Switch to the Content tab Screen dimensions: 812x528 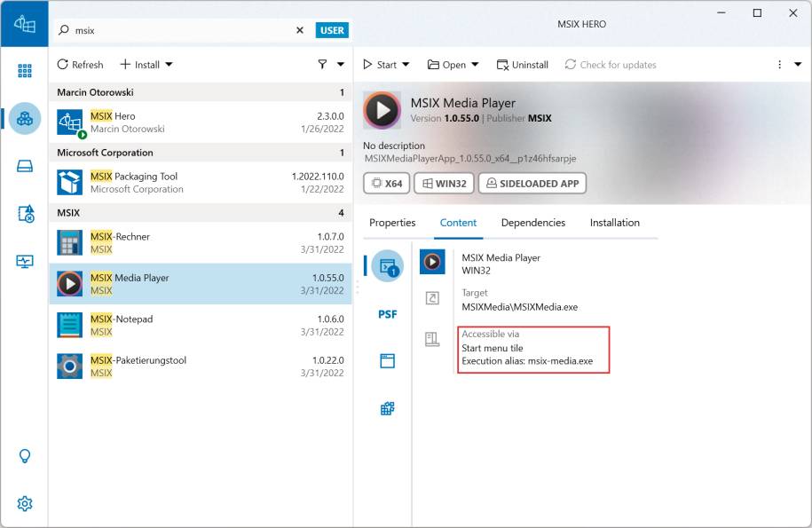458,223
